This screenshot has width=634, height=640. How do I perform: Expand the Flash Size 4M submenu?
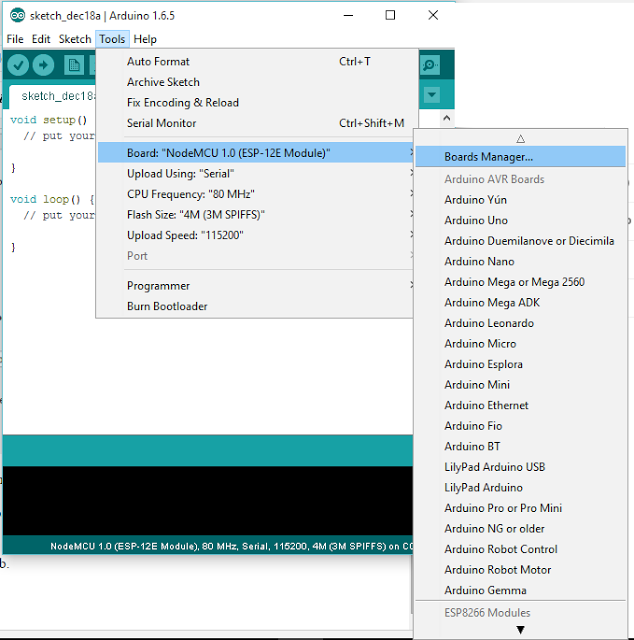[x=255, y=215]
